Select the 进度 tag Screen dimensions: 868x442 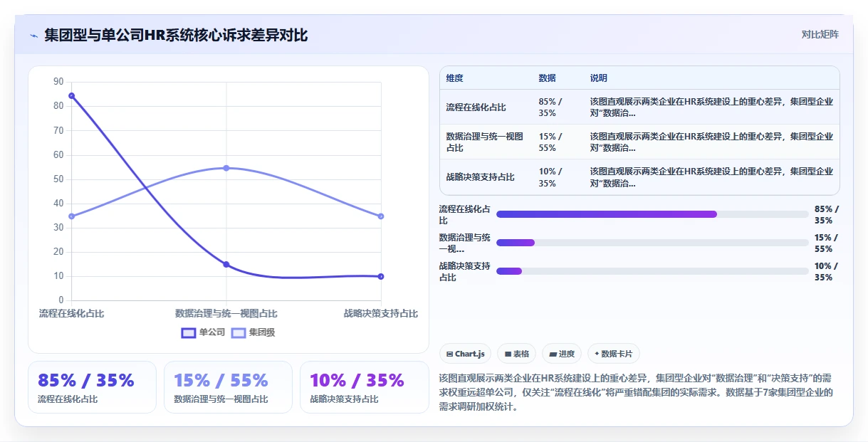[x=562, y=354]
